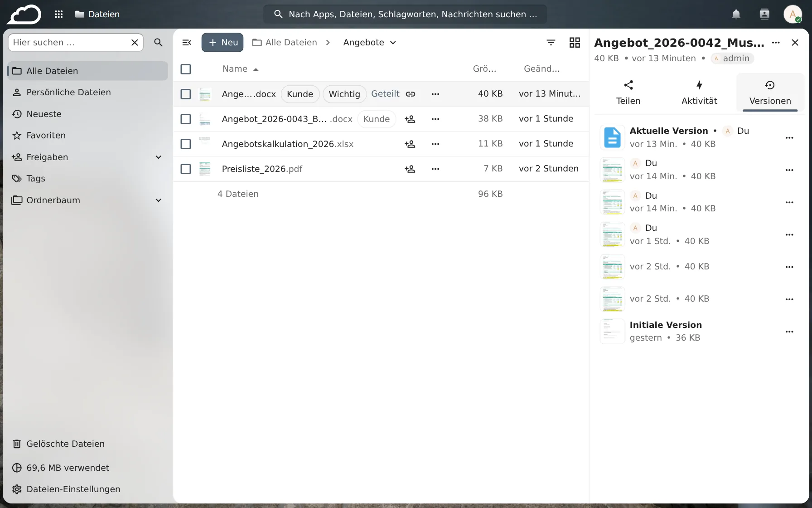Image resolution: width=812 pixels, height=508 pixels.
Task: Open the admin user avatar menu
Action: point(793,14)
